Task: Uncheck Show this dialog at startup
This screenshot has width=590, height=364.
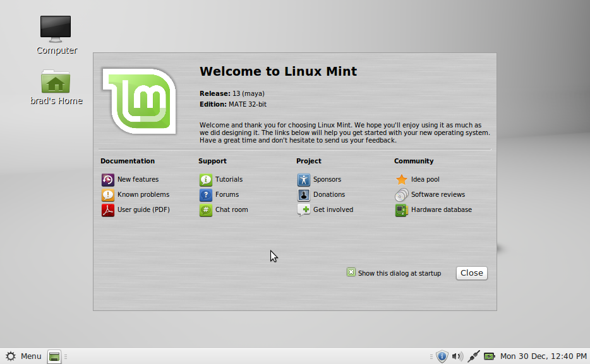Action: pyautogui.click(x=351, y=273)
